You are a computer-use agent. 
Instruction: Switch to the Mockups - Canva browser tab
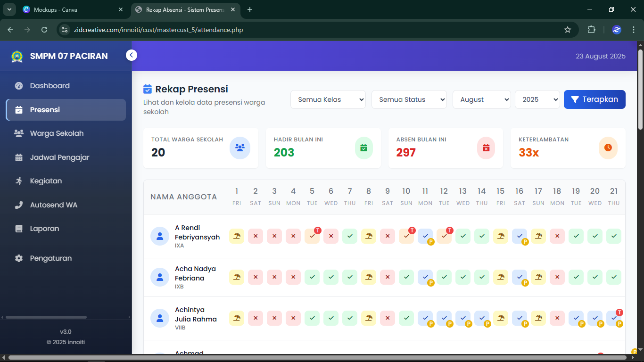(x=71, y=9)
